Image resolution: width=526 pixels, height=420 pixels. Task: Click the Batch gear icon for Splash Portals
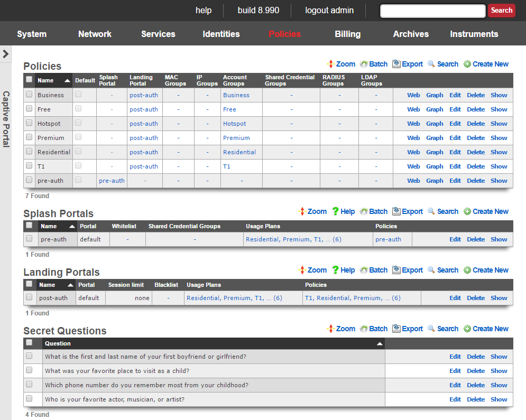[x=364, y=211]
